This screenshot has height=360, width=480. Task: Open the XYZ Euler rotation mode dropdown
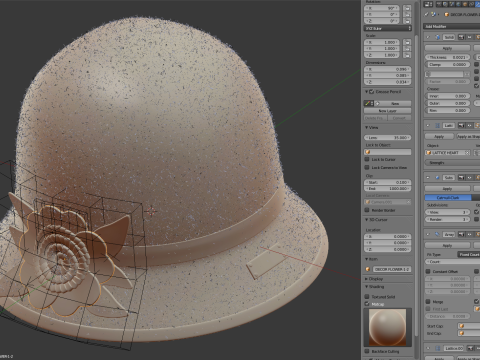pos(388,28)
